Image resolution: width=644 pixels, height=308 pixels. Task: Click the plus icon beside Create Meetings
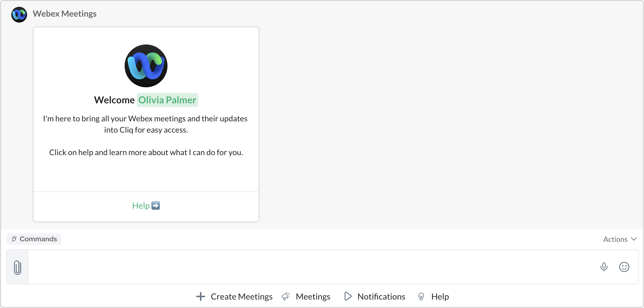(200, 296)
